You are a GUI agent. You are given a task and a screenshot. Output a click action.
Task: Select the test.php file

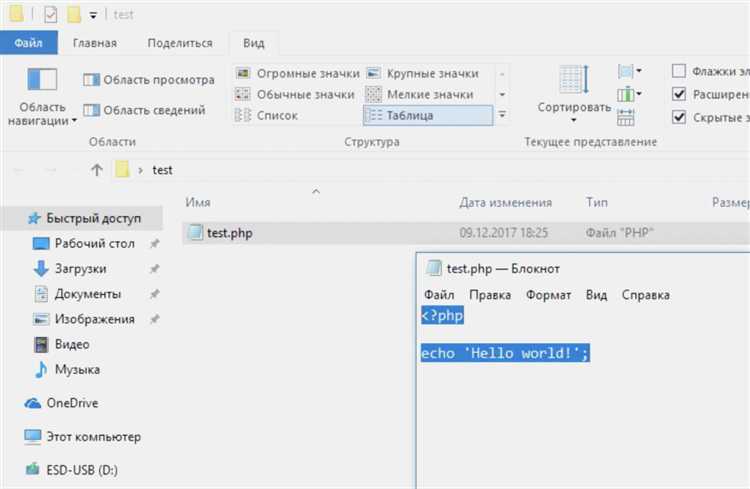[x=466, y=233]
